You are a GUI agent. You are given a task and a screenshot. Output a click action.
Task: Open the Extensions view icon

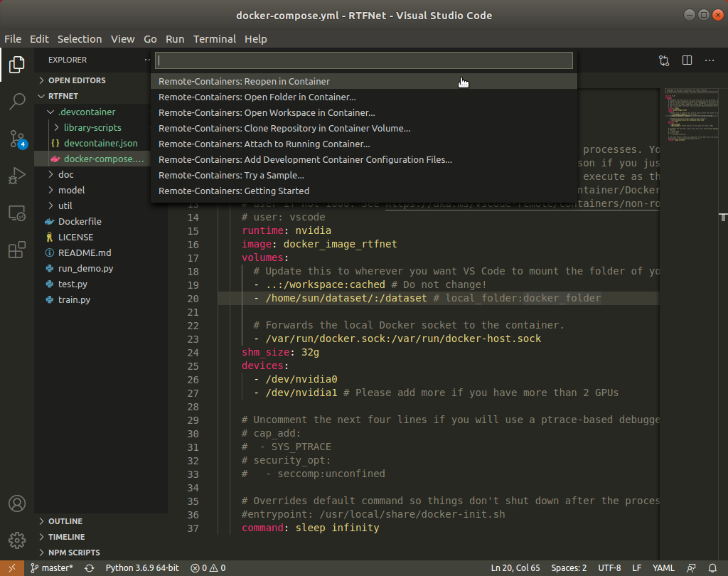[17, 250]
